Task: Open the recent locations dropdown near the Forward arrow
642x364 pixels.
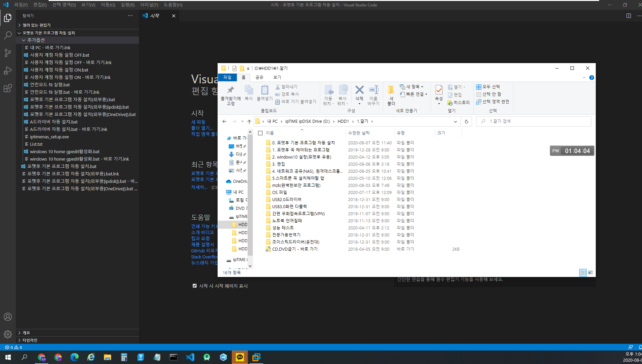Action: (242, 121)
